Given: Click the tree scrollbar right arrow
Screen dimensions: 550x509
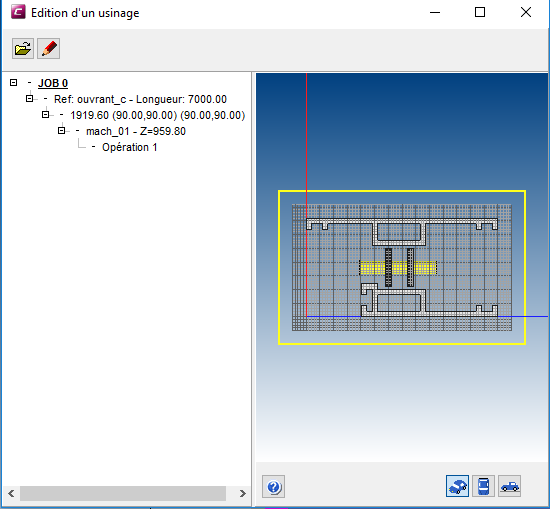Looking at the screenshot, I should (x=243, y=494).
